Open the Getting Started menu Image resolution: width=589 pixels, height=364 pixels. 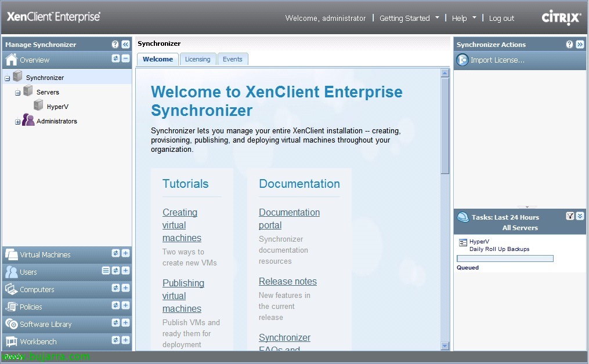coord(409,18)
